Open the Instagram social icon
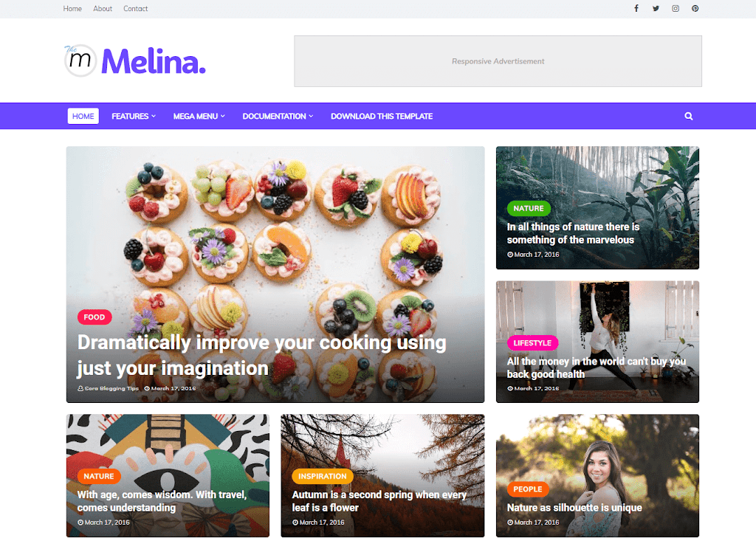Screen dimensions: 756x538 676,8
